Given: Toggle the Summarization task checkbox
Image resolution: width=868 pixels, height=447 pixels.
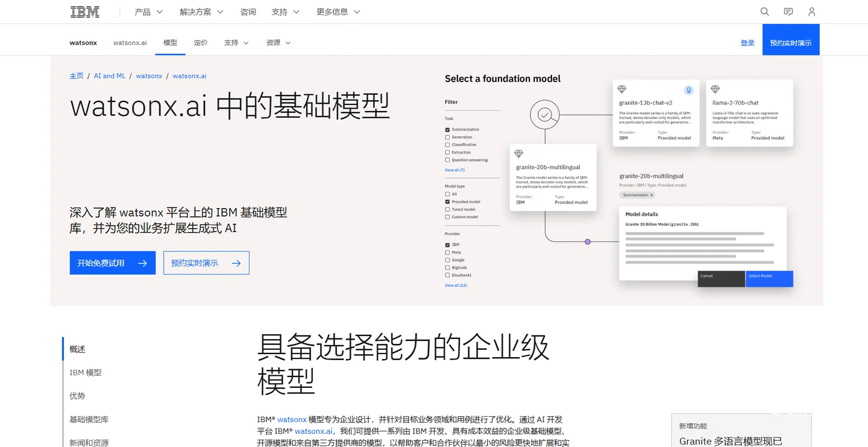Looking at the screenshot, I should click(x=447, y=130).
